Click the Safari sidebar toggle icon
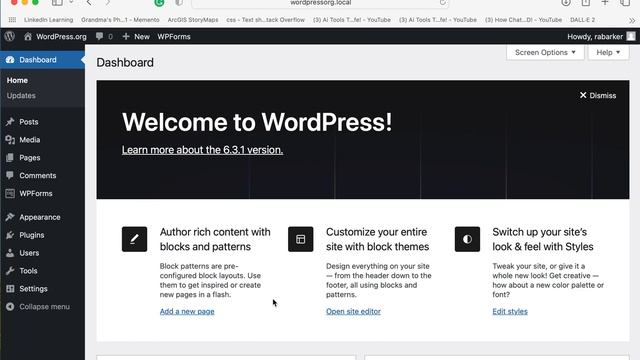The width and height of the screenshot is (640, 360). (x=57, y=2)
